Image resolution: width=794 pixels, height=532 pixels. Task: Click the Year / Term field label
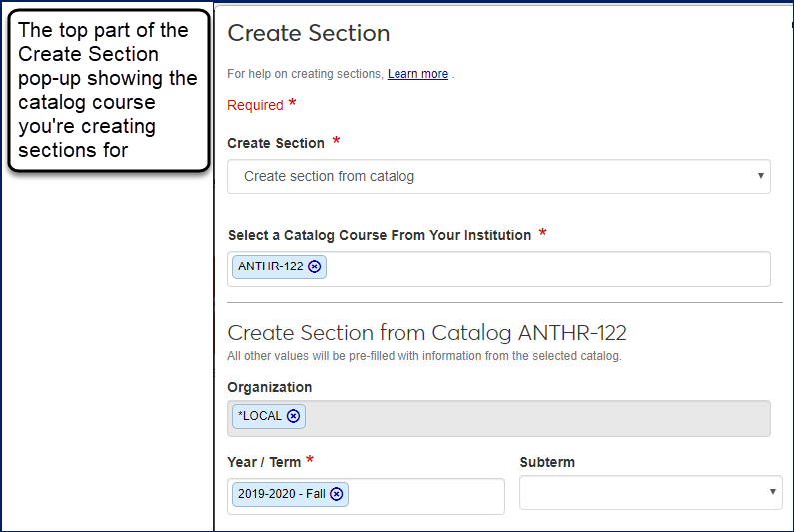point(264,462)
